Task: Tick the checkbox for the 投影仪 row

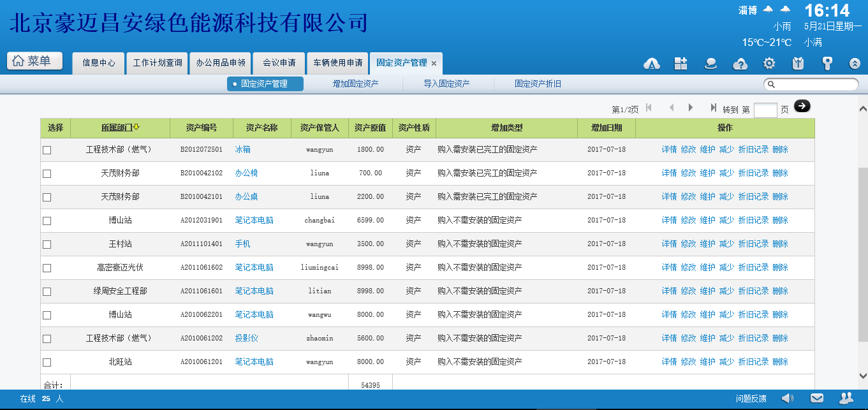Action: pyautogui.click(x=47, y=339)
